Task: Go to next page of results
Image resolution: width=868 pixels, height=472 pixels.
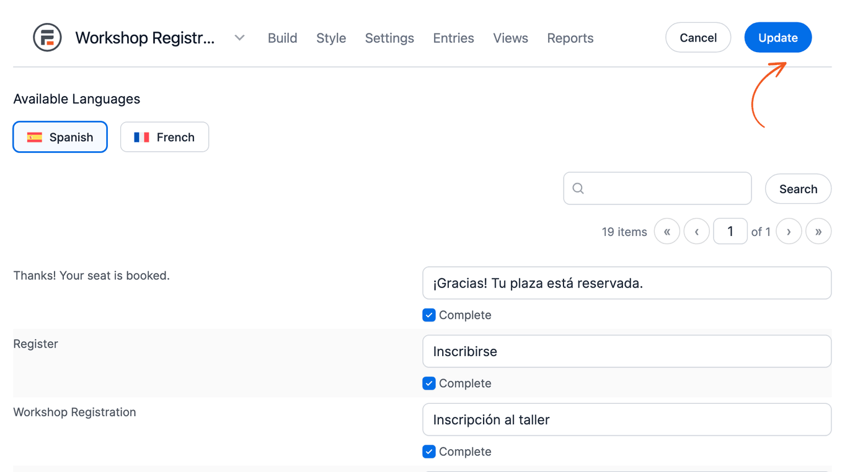Action: 789,232
